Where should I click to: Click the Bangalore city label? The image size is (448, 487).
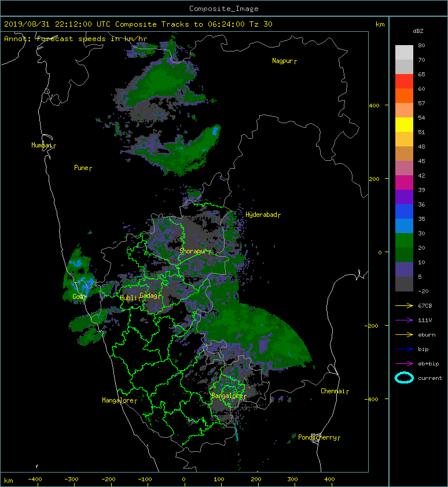[x=227, y=396]
